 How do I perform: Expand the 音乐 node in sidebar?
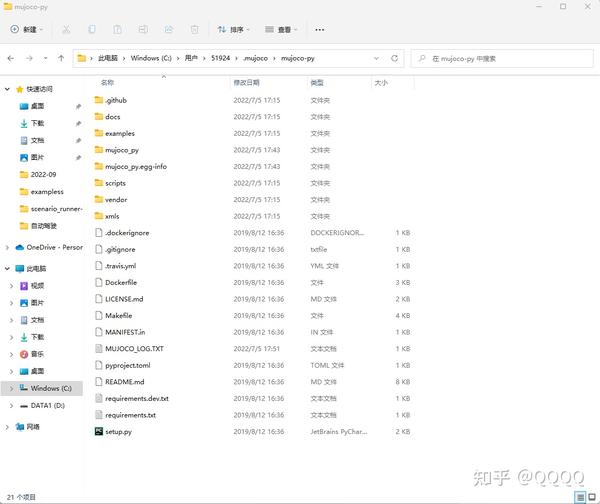(11, 354)
